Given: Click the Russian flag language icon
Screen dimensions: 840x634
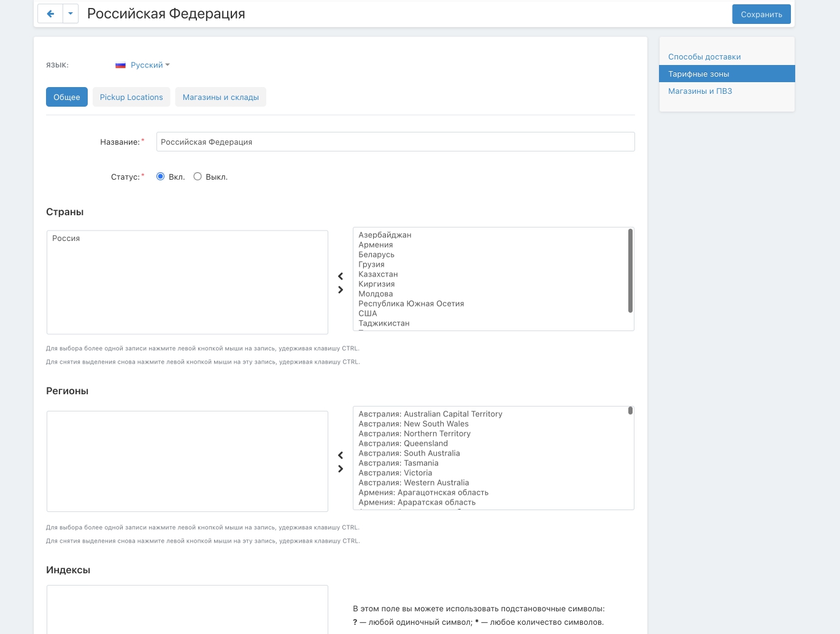Looking at the screenshot, I should click(121, 65).
